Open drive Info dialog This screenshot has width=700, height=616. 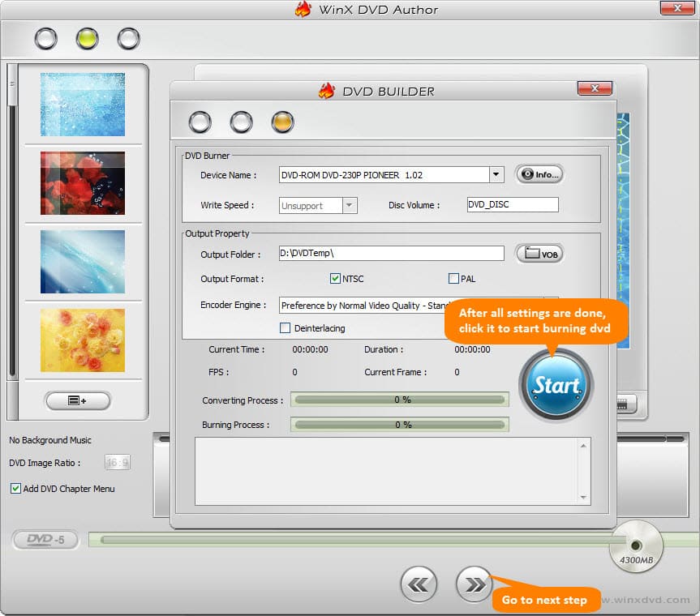click(539, 174)
